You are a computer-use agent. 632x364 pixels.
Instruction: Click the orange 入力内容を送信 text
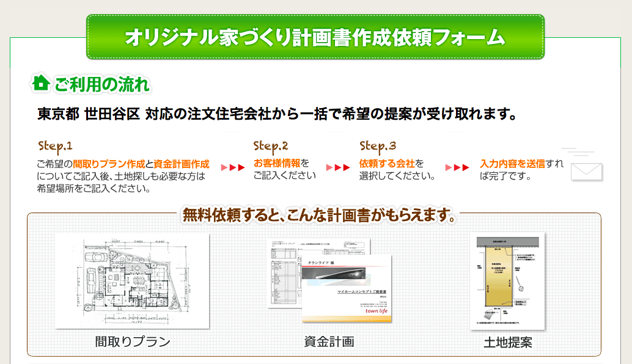pos(512,164)
